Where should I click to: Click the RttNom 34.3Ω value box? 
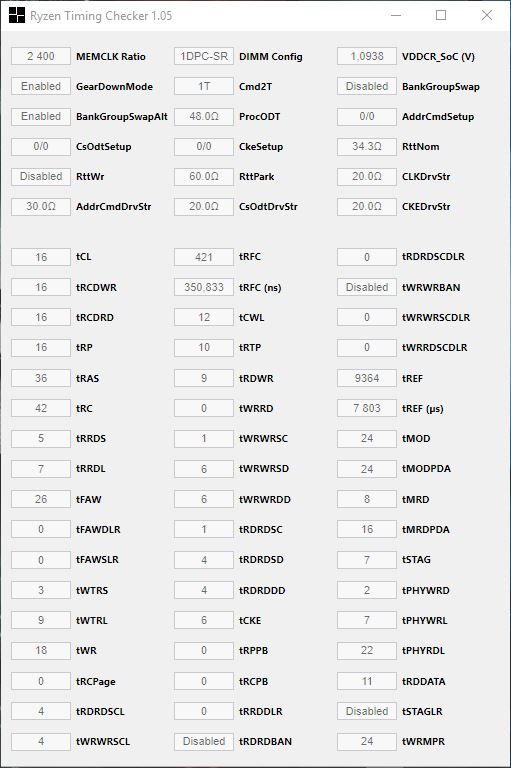point(367,146)
